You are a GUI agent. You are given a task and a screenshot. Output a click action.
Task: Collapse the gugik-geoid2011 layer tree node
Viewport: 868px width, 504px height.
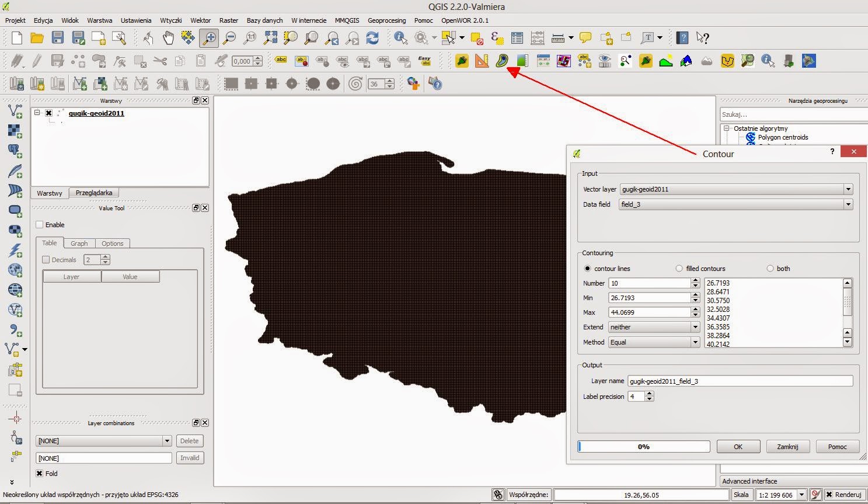[37, 113]
